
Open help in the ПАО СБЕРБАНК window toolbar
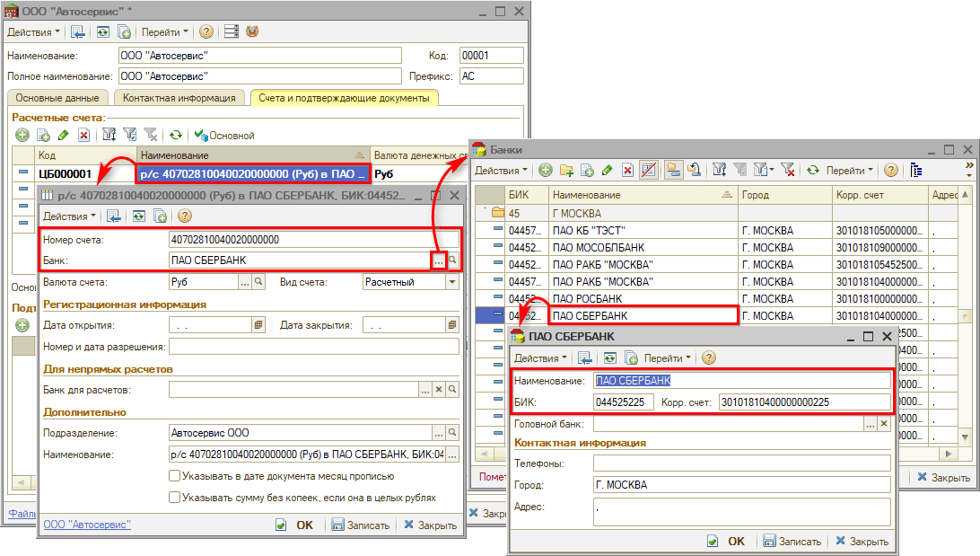(x=708, y=357)
